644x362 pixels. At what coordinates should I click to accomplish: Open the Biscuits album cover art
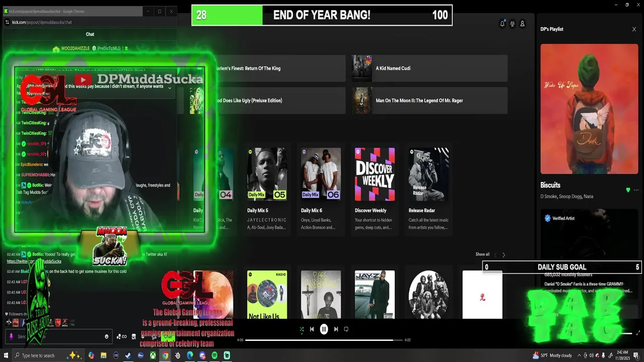(589, 109)
